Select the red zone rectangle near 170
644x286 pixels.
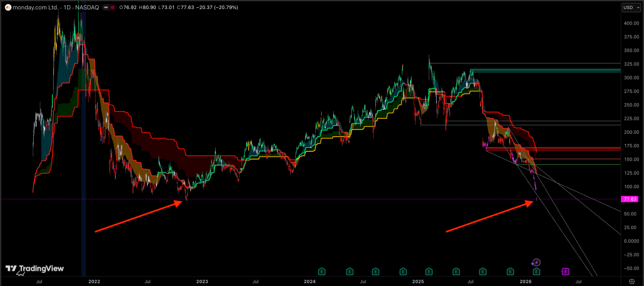553,149
